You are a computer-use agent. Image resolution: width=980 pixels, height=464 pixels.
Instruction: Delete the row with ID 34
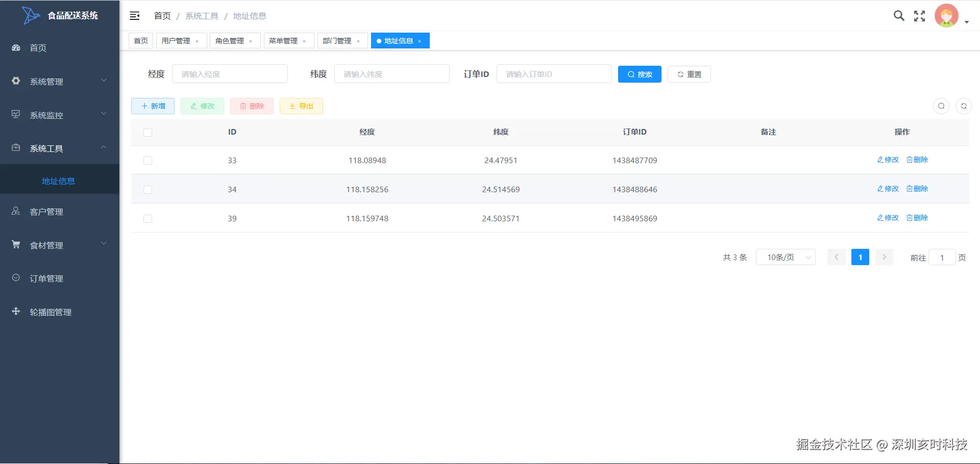tap(917, 189)
